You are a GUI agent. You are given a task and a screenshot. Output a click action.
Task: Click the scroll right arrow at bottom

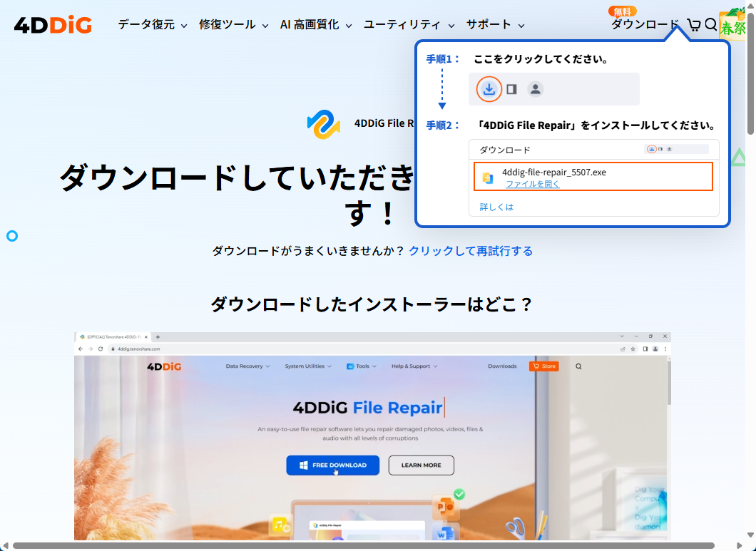point(739,546)
